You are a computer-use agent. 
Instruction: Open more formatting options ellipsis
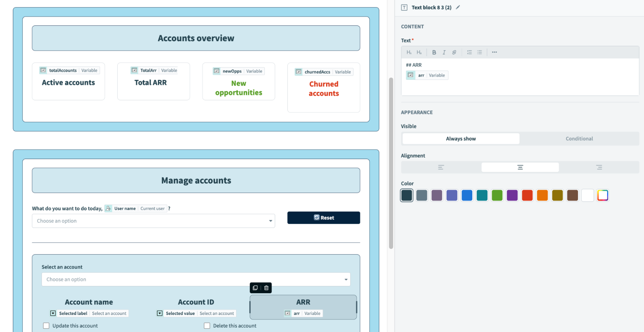[494, 52]
